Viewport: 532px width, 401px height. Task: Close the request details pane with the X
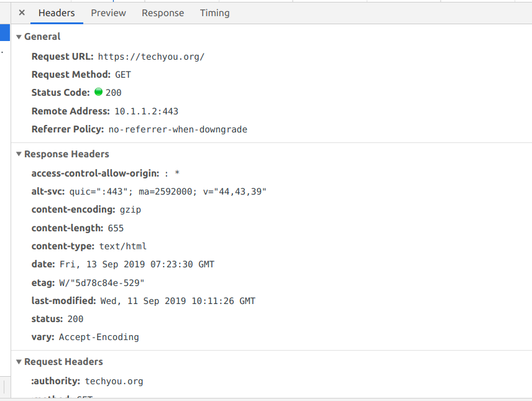pyautogui.click(x=21, y=12)
